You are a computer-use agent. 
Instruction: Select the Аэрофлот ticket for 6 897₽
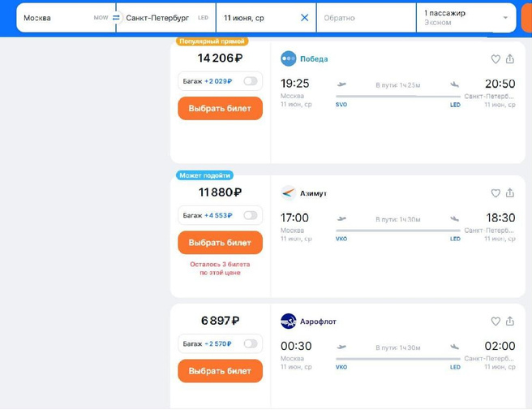pyautogui.click(x=220, y=371)
